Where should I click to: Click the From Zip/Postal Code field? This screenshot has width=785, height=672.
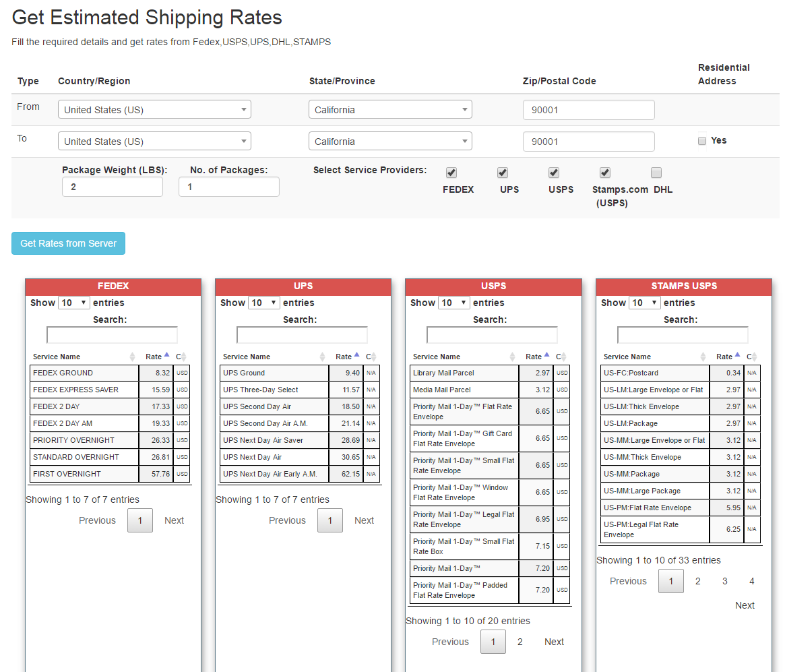(x=589, y=110)
